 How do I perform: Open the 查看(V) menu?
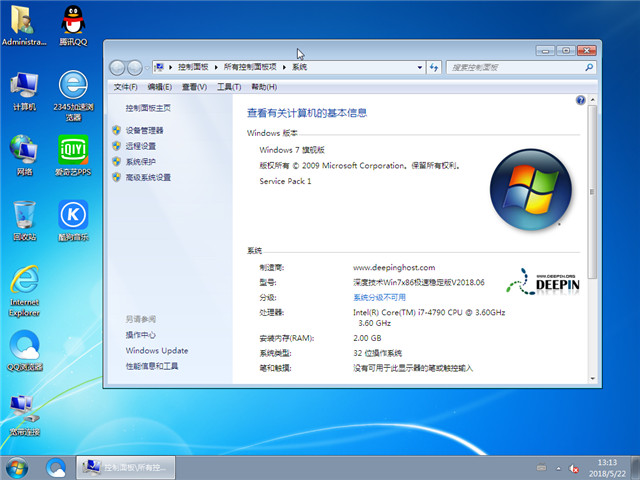coord(194,87)
